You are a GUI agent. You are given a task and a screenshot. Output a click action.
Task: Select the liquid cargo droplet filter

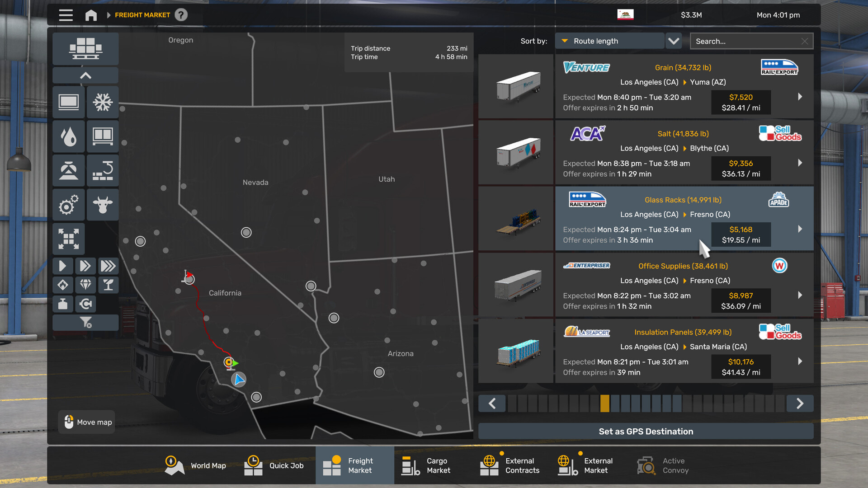68,136
